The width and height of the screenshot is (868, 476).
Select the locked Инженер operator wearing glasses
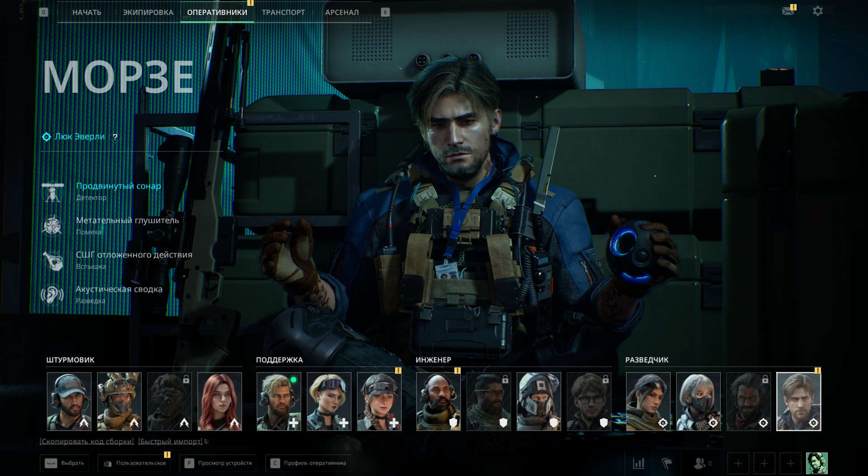coord(589,401)
